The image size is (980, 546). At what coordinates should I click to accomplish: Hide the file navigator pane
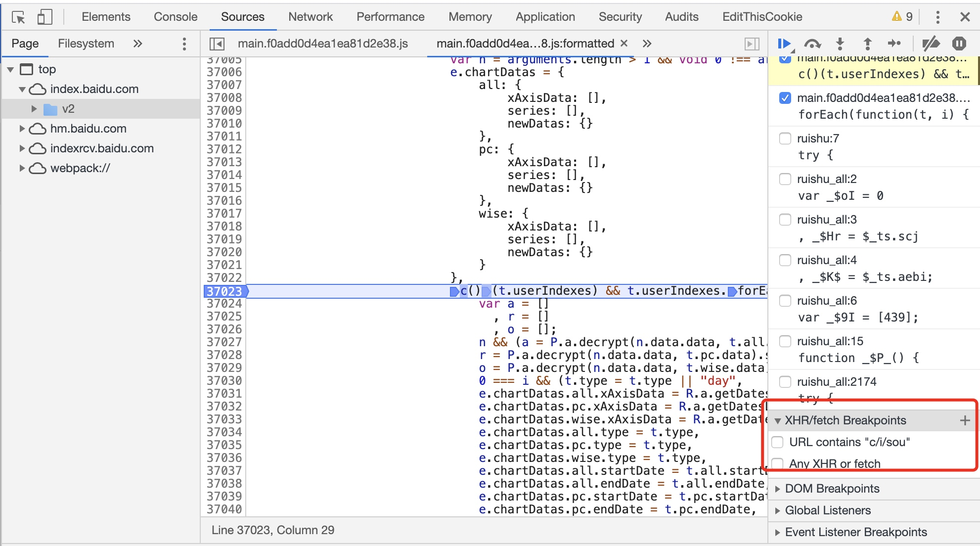click(x=217, y=44)
